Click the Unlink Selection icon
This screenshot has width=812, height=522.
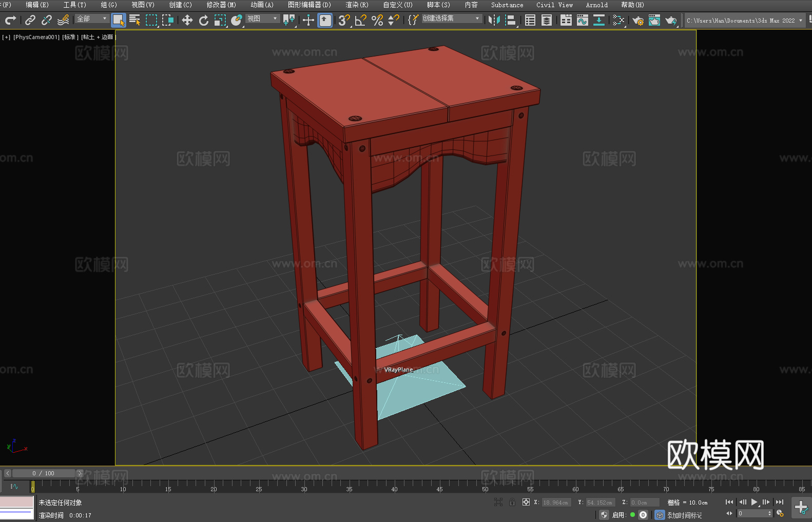47,20
